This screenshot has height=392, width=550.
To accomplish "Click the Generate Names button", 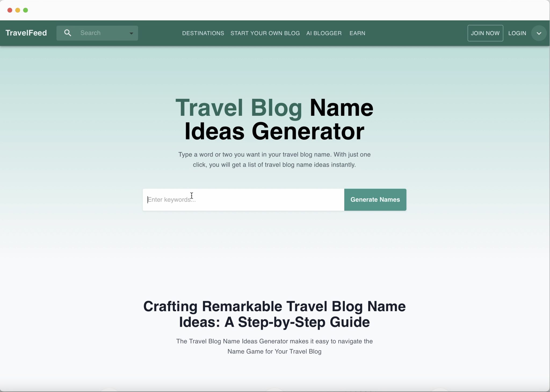I will tap(375, 199).
